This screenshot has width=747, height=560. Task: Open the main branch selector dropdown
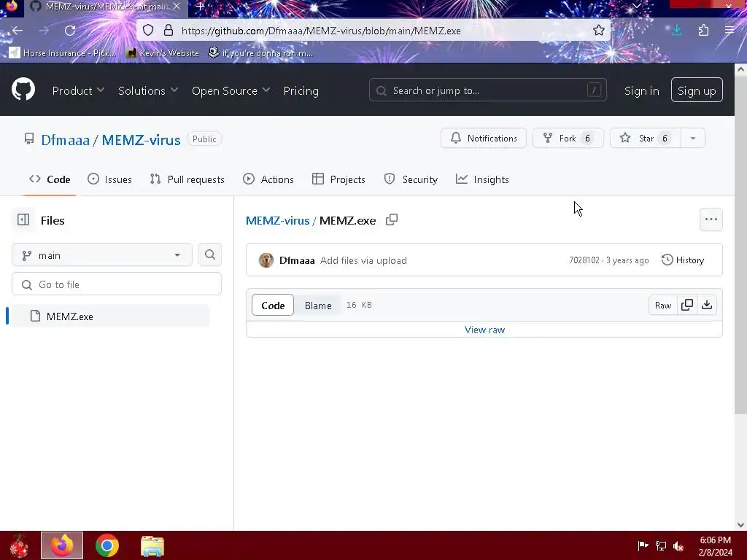click(x=102, y=254)
